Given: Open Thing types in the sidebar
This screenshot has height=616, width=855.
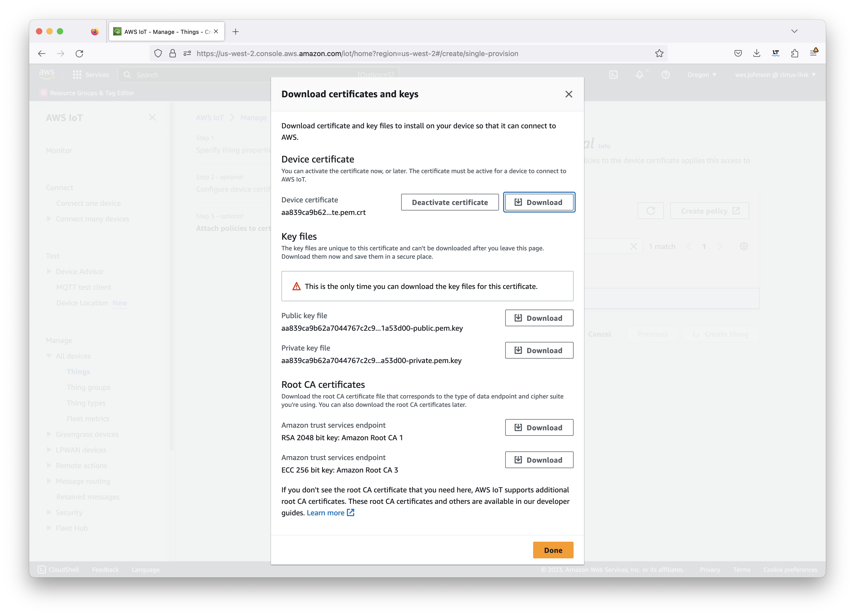Looking at the screenshot, I should (86, 403).
